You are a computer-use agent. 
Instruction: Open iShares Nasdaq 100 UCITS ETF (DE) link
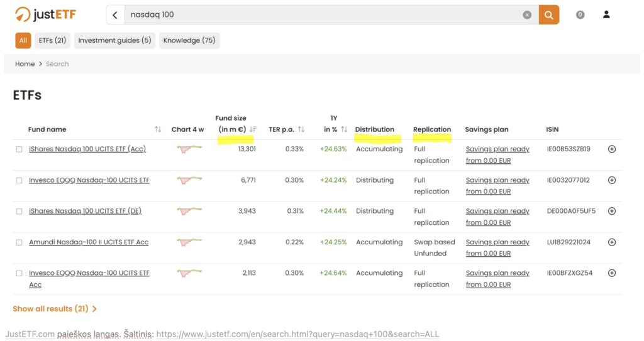pyautogui.click(x=85, y=211)
